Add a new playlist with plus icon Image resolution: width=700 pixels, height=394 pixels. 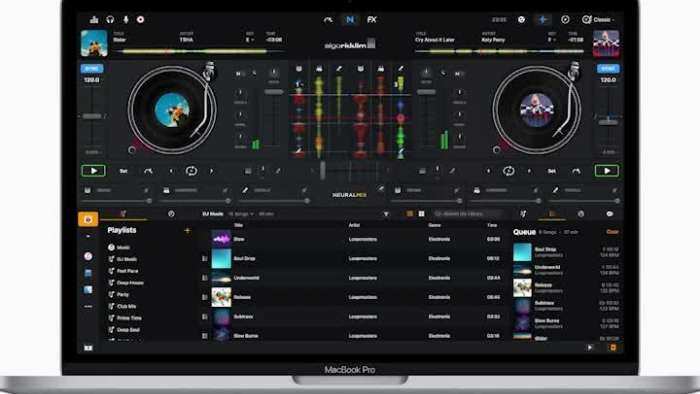click(x=187, y=231)
